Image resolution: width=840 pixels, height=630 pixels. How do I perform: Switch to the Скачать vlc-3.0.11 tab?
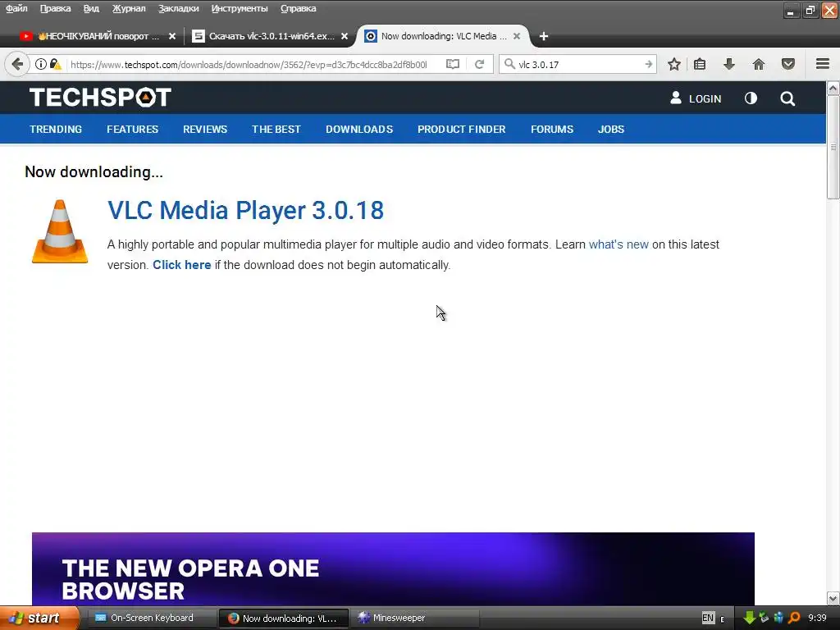tap(271, 36)
